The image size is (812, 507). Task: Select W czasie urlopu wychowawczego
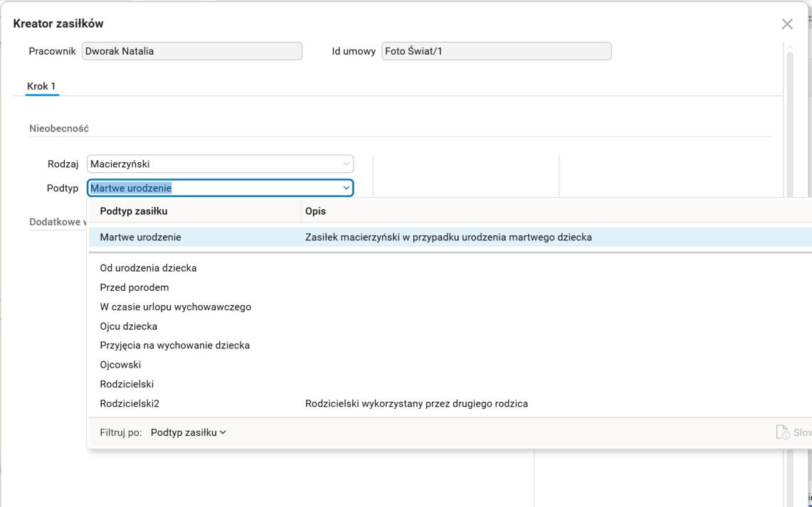[176, 307]
